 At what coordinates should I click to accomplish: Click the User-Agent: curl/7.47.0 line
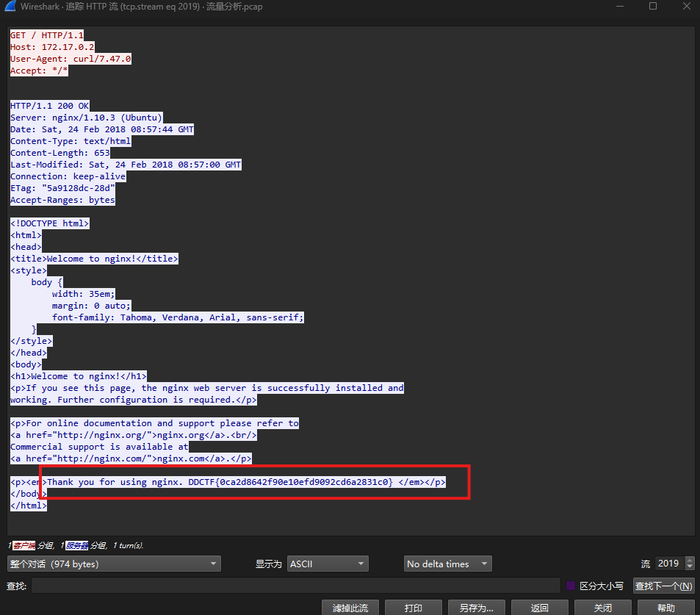click(71, 59)
